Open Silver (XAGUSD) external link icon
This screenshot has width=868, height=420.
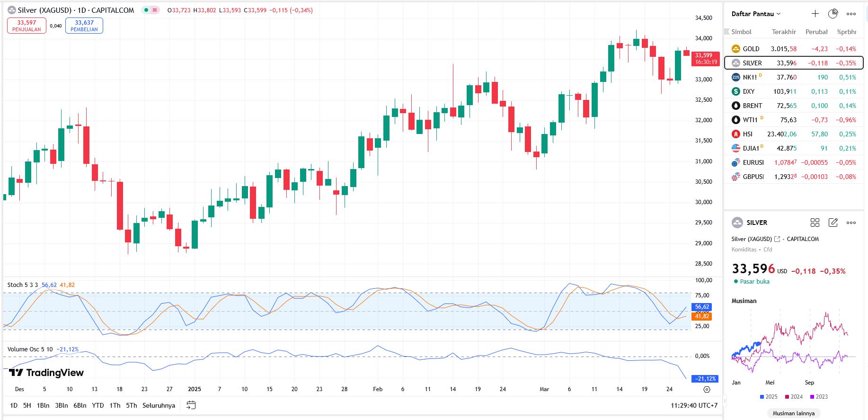tap(777, 239)
